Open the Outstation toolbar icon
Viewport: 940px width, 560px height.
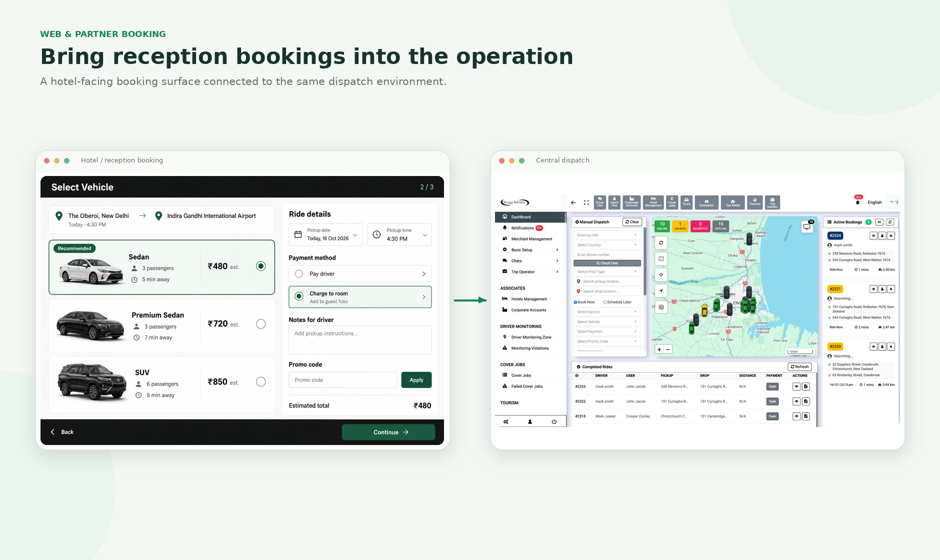pyautogui.click(x=706, y=202)
